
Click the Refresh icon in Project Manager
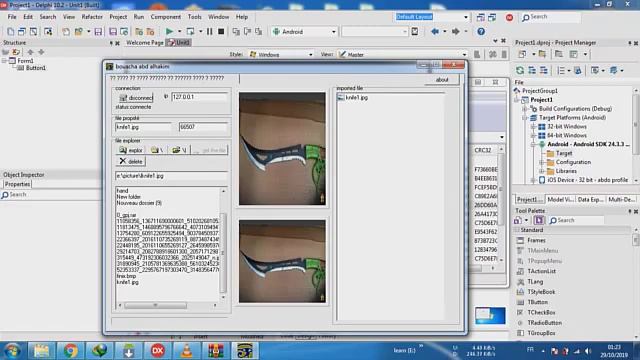point(520,71)
